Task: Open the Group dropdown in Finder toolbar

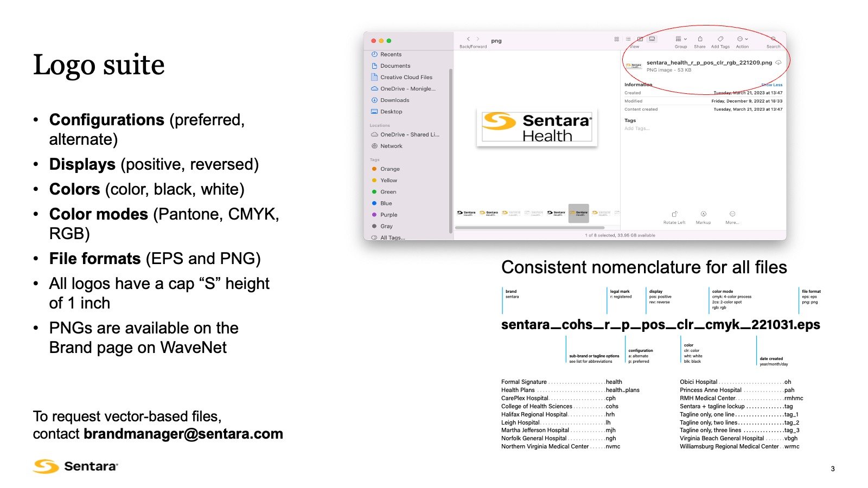Action: 681,39
